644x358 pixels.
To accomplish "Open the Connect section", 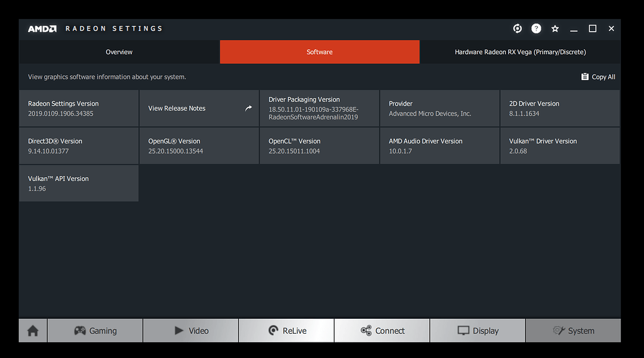I will pyautogui.click(x=383, y=331).
